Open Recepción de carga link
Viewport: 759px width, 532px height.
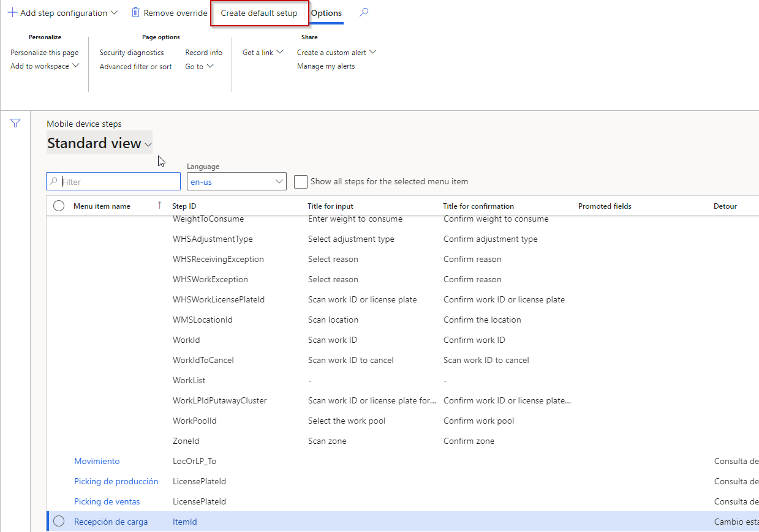pos(111,522)
